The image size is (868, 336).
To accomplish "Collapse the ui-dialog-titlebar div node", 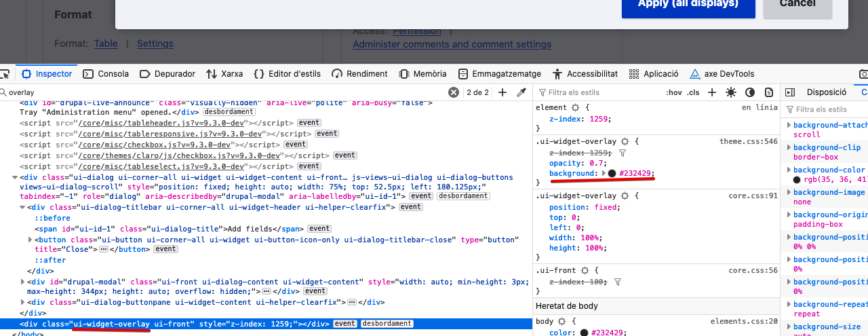I will tap(23, 207).
